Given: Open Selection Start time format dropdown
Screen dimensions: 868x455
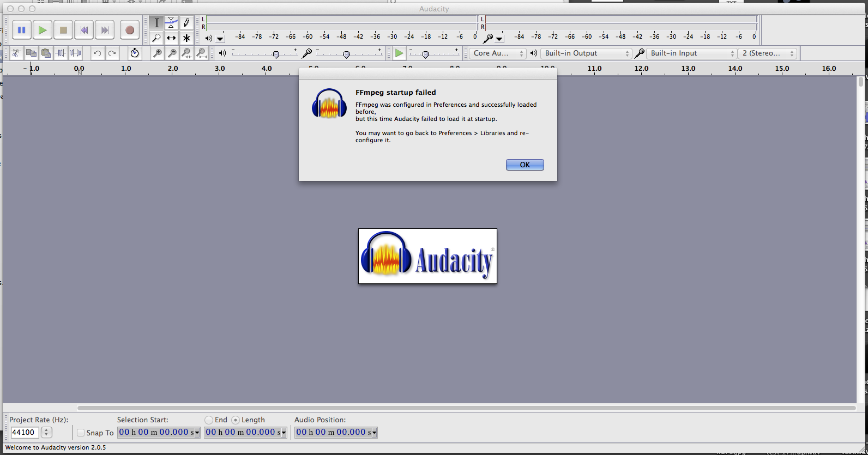Looking at the screenshot, I should 197,433.
